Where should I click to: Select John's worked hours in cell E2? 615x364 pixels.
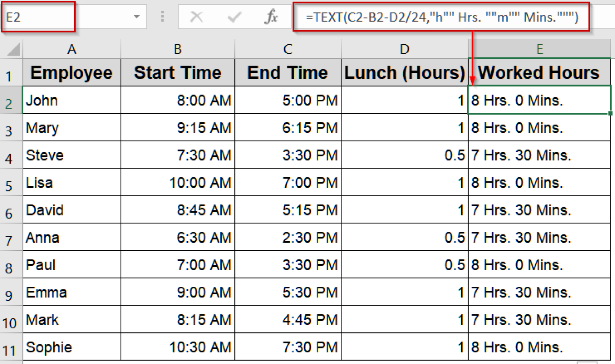coord(540,100)
